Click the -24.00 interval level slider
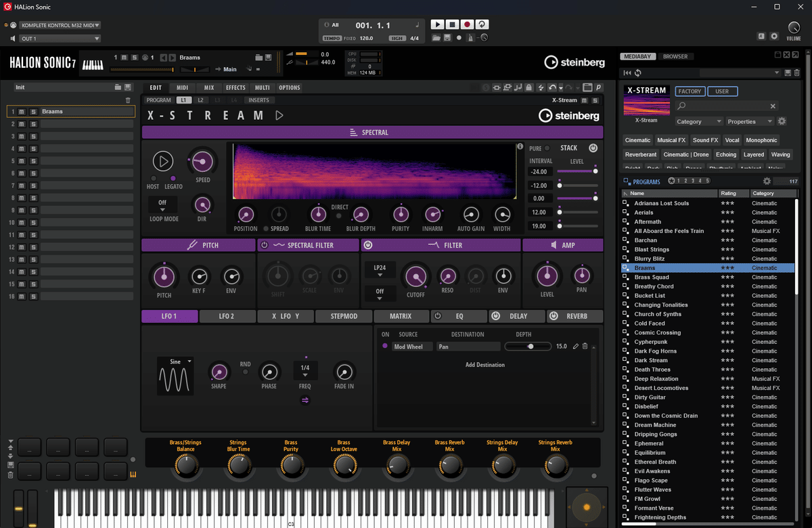812x528 pixels. pyautogui.click(x=577, y=171)
